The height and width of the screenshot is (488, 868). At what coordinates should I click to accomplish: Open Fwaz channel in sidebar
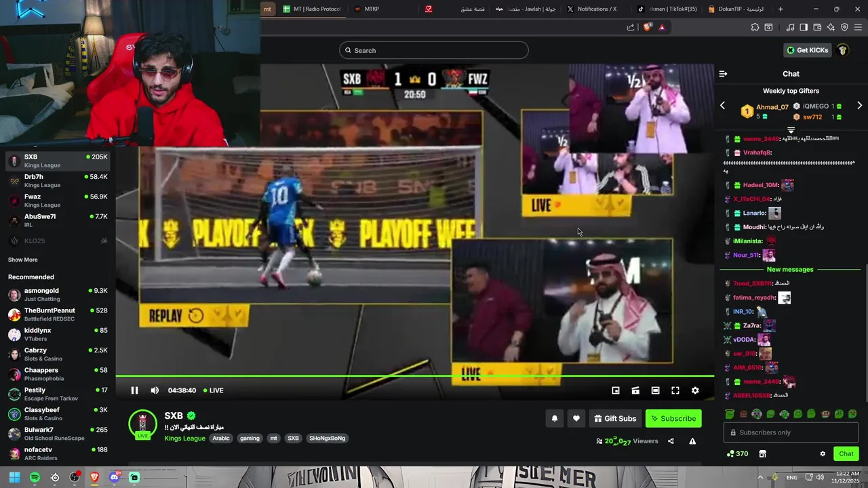click(58, 201)
